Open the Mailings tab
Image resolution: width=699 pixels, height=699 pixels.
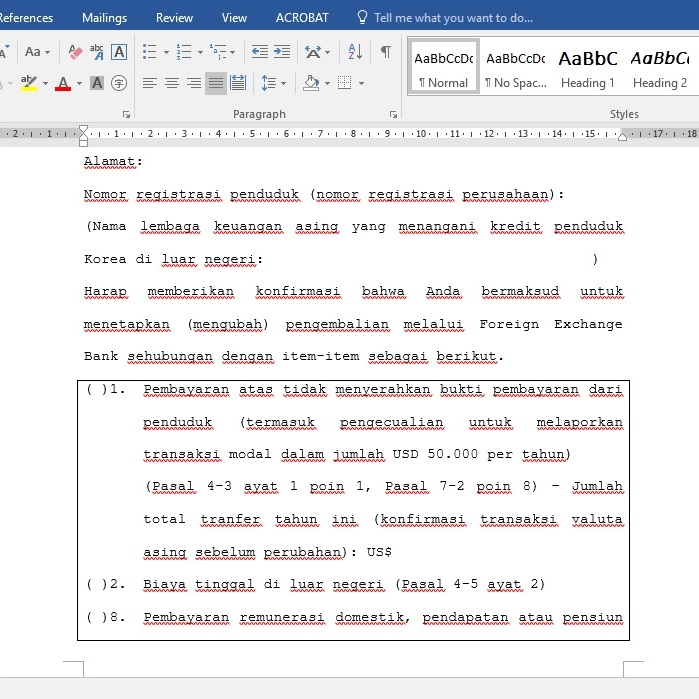104,18
